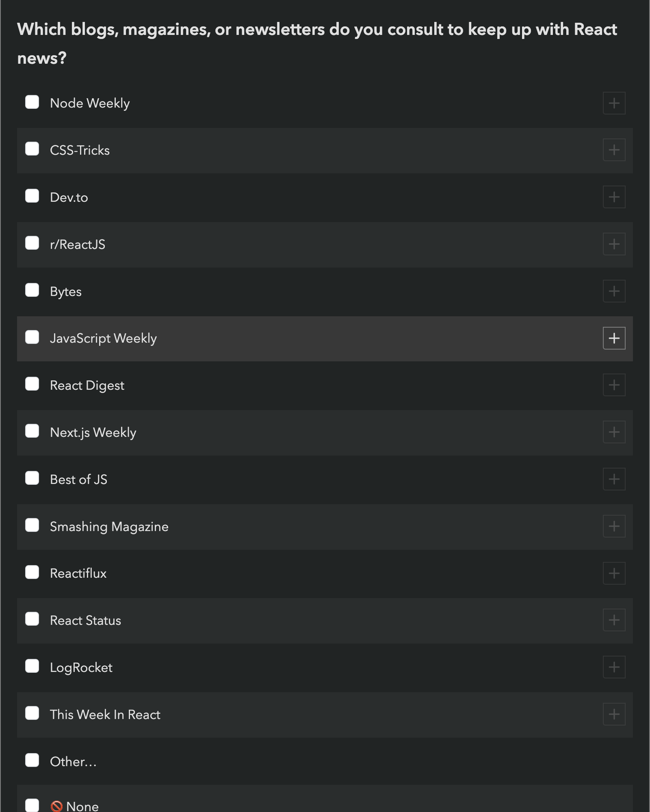
Task: Tick the CSS-Tricks checkbox
Action: pyautogui.click(x=32, y=149)
